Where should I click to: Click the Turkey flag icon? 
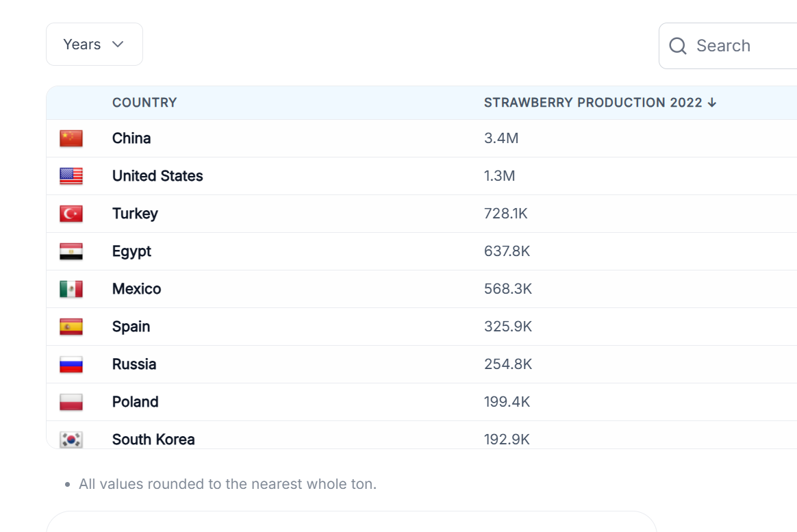[71, 214]
